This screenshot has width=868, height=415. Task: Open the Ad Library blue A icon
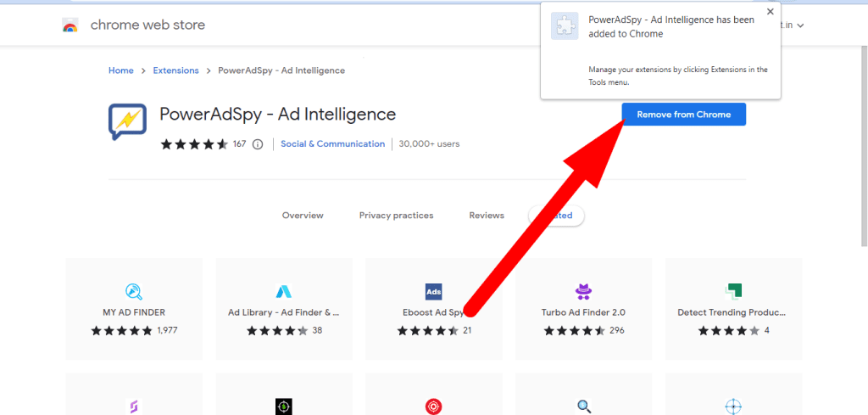(x=283, y=291)
